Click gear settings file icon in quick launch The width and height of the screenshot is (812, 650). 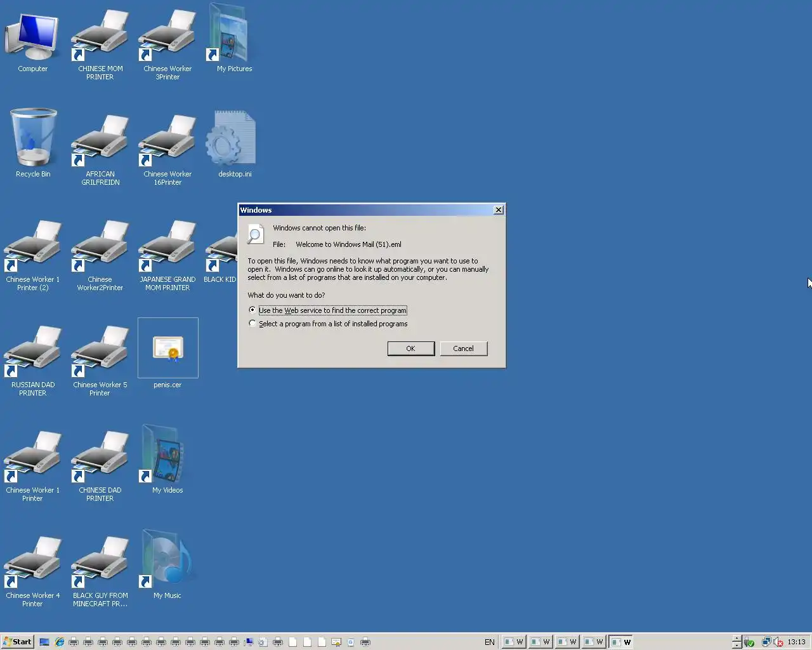263,642
